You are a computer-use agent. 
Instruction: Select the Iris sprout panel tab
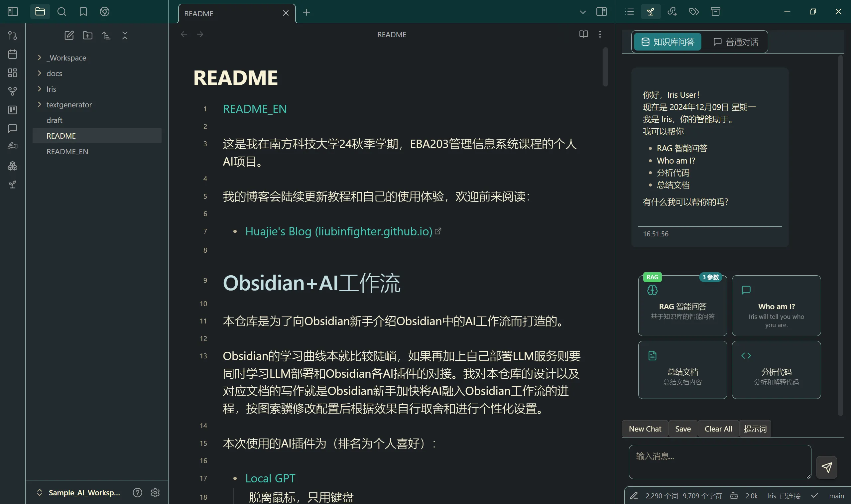(651, 12)
